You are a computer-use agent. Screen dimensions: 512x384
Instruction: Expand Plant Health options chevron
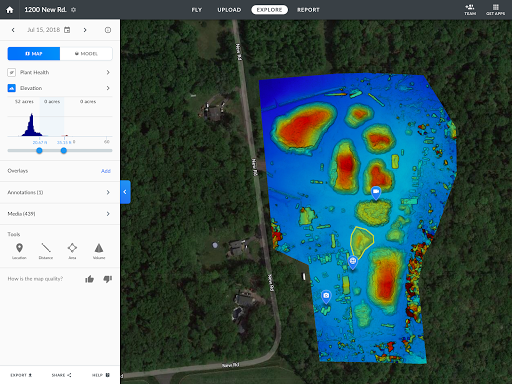click(x=108, y=72)
